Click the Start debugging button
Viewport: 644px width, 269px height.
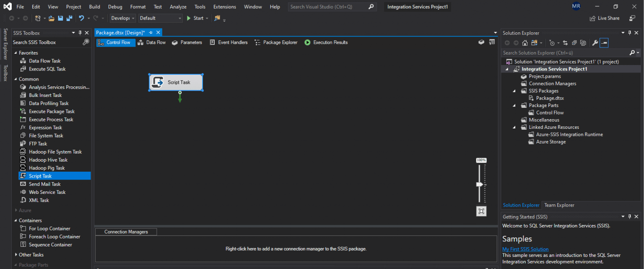pyautogui.click(x=195, y=18)
